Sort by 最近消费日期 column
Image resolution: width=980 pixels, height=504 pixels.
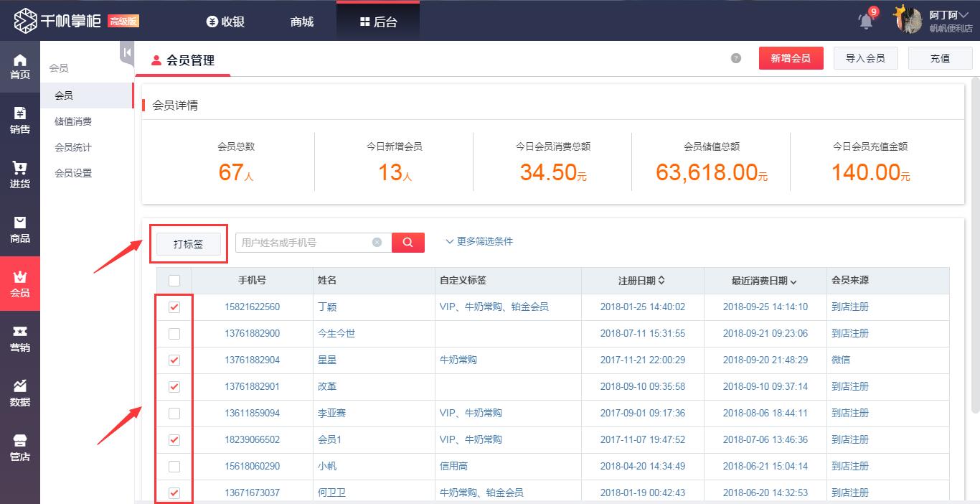click(764, 281)
